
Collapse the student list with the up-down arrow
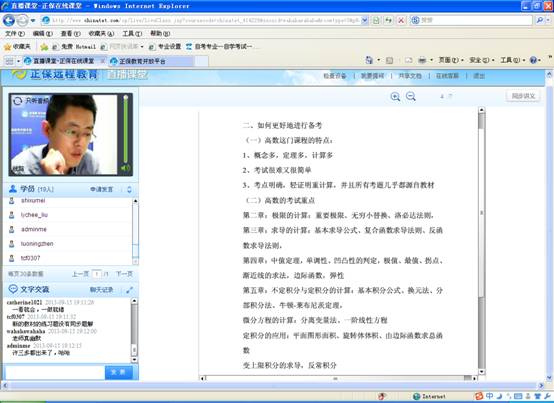tap(129, 189)
